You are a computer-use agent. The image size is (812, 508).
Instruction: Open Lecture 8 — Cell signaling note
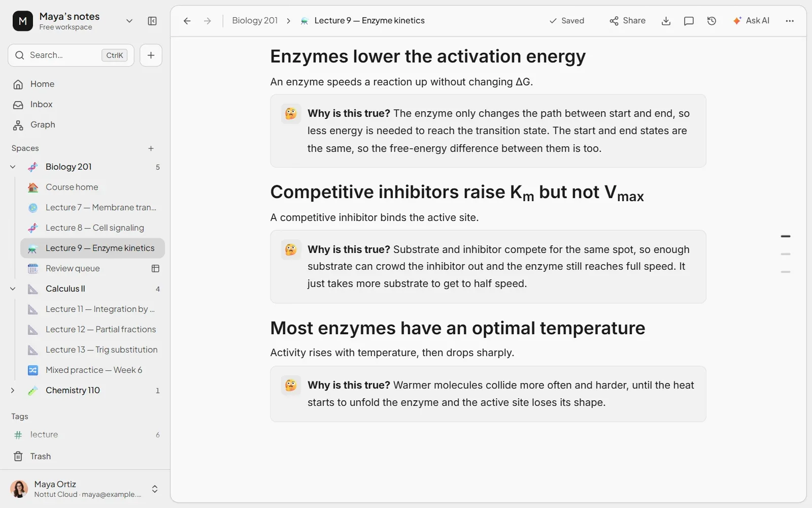tap(92, 228)
